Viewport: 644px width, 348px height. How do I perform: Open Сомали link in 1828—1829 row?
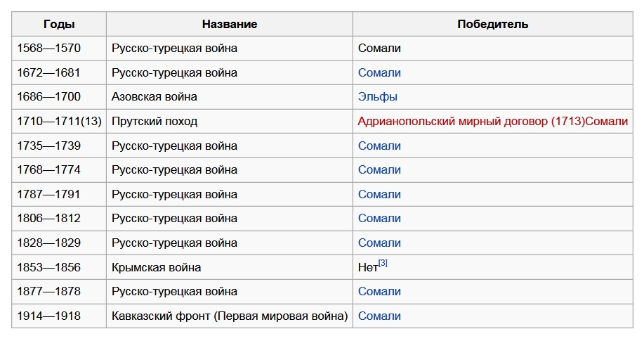pos(379,243)
